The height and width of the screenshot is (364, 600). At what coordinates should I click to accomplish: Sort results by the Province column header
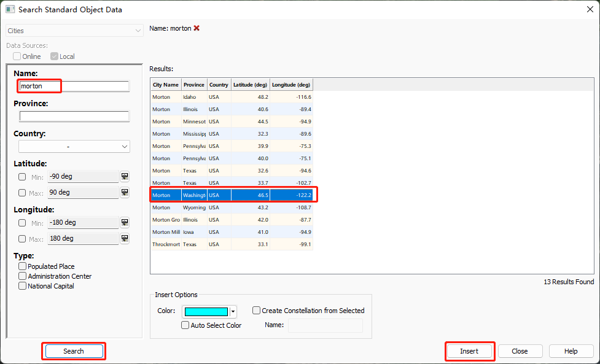[193, 85]
